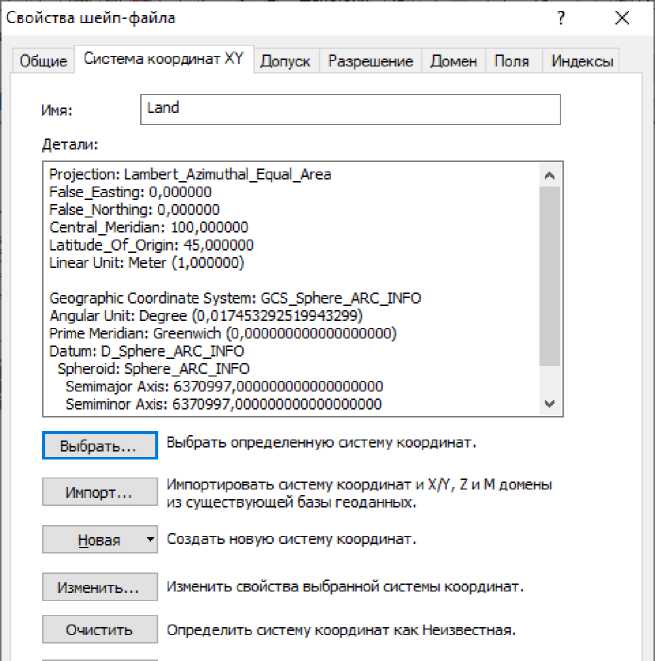Click the Latitude_Of_Origin: 45,000000 line
Viewport: 655px width, 661px height.
coord(151,245)
